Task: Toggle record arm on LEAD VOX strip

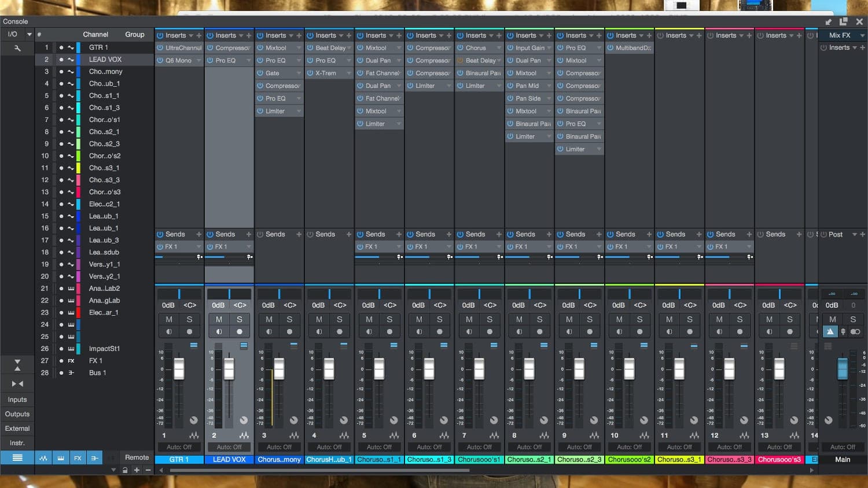Action: [240, 331]
